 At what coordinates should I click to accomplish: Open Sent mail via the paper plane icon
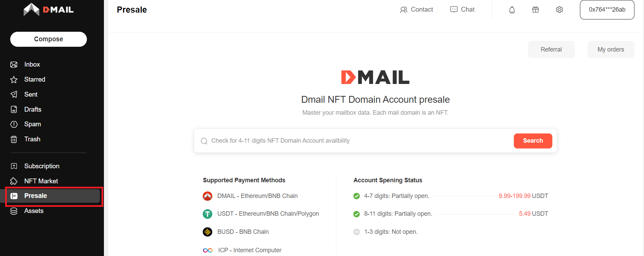tap(14, 94)
